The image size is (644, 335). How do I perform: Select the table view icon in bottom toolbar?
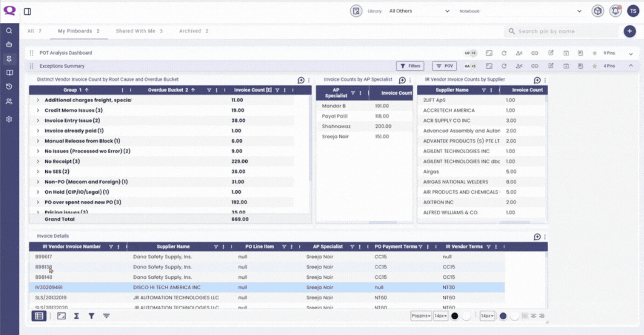39,316
